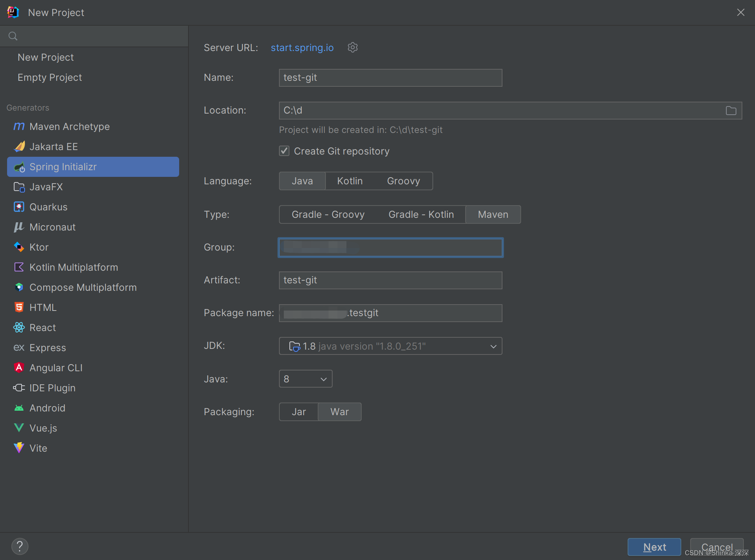Open the JDK version dropdown
This screenshot has height=560, width=755.
(x=390, y=346)
